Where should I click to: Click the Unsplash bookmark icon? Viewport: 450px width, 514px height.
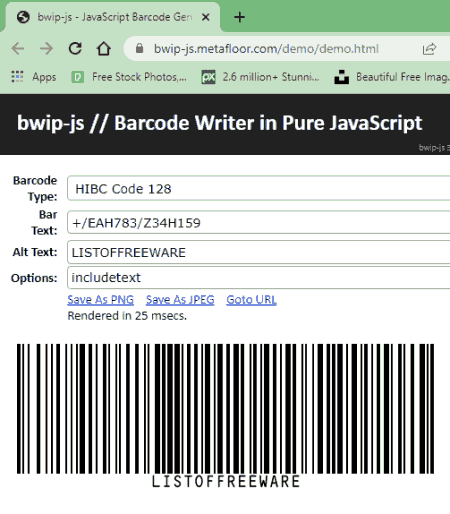pos(342,77)
